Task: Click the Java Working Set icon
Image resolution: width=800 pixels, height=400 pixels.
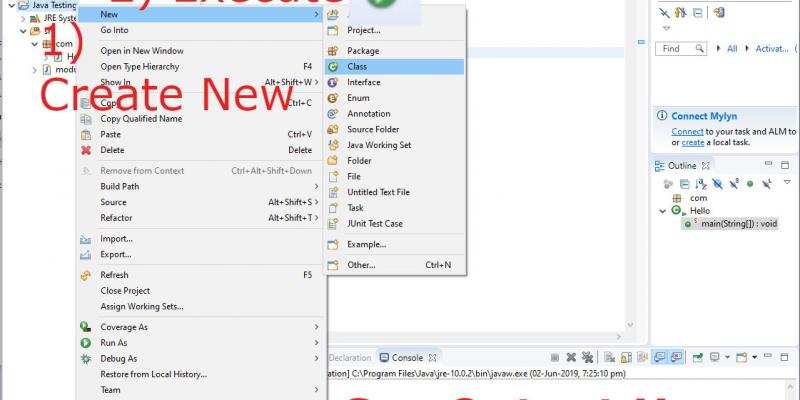Action: pyautogui.click(x=333, y=145)
